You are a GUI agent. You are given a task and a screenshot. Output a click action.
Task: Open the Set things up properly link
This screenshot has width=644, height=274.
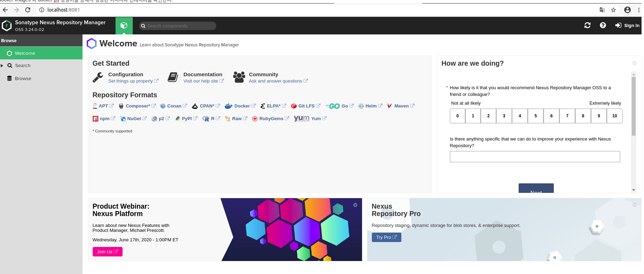[x=133, y=81]
